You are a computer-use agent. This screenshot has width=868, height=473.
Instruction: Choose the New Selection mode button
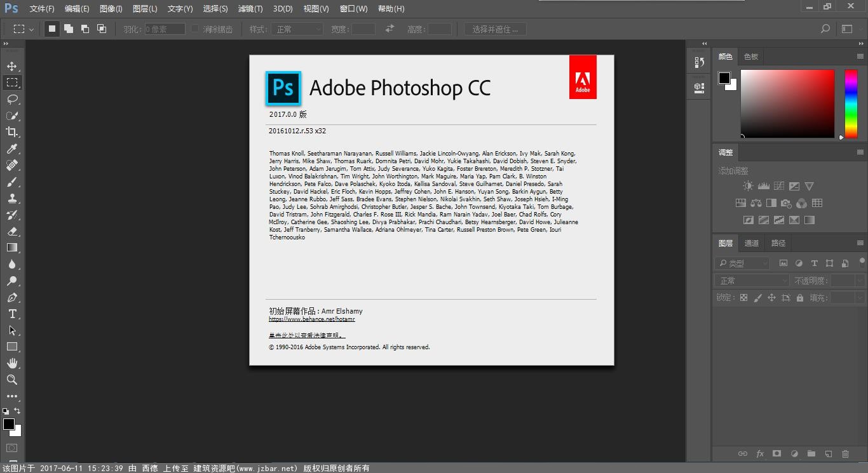coord(52,29)
